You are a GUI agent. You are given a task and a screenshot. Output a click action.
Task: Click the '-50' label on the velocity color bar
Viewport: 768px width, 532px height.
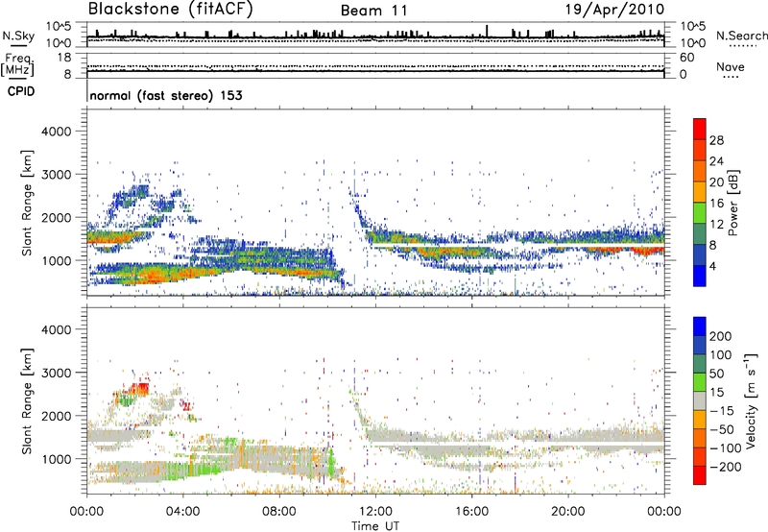click(x=721, y=429)
